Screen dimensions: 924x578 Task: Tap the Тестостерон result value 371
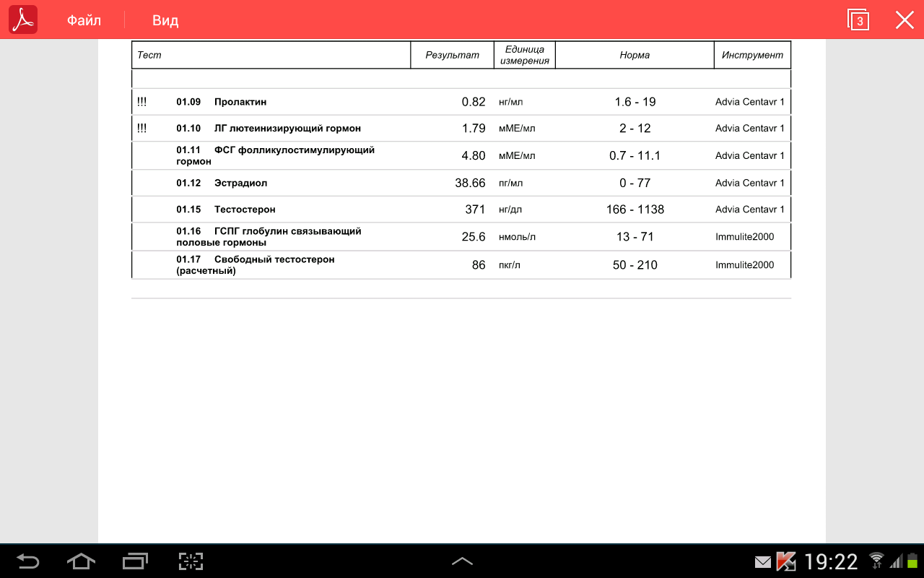(x=475, y=210)
